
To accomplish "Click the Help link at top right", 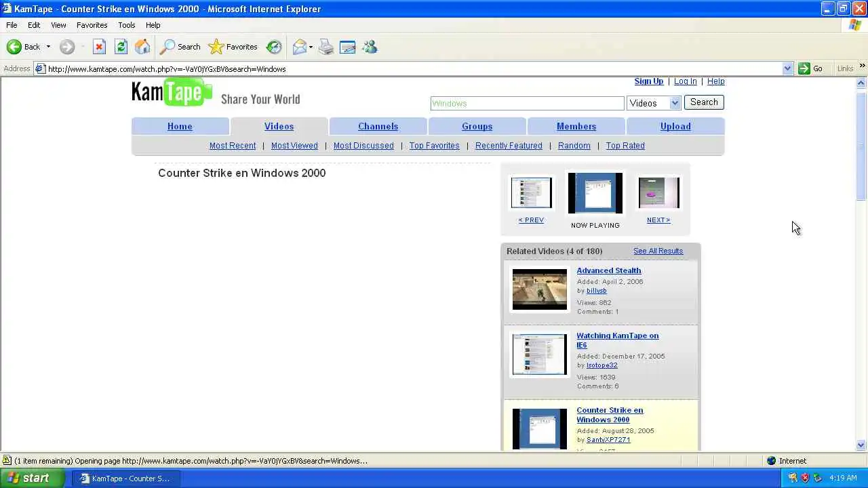I will 715,81.
